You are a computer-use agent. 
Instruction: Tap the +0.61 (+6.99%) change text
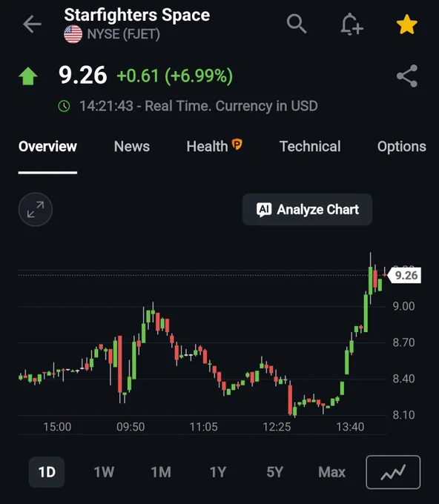pyautogui.click(x=174, y=76)
